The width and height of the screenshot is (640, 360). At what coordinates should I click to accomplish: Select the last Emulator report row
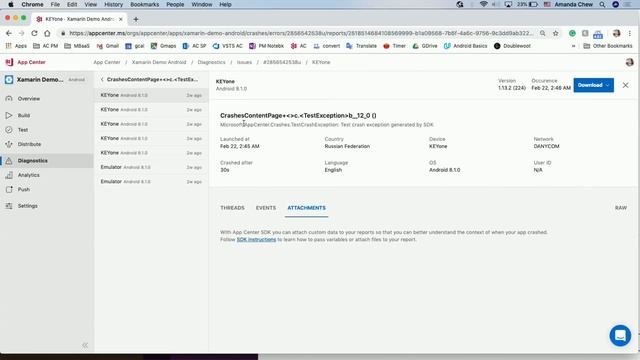pyautogui.click(x=151, y=182)
